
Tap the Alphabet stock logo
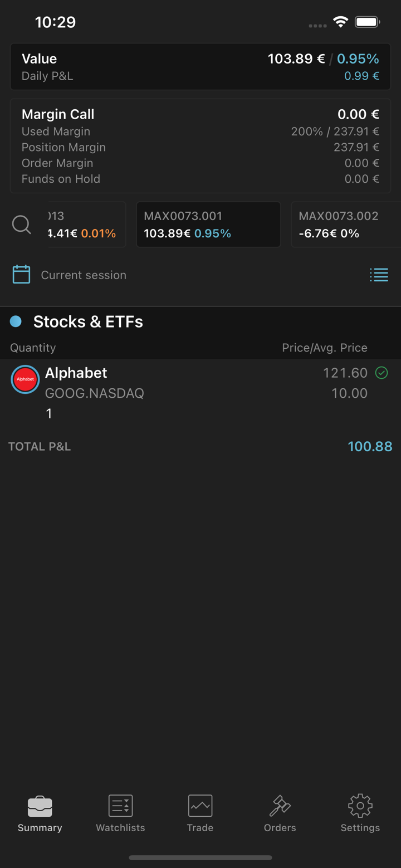25,379
